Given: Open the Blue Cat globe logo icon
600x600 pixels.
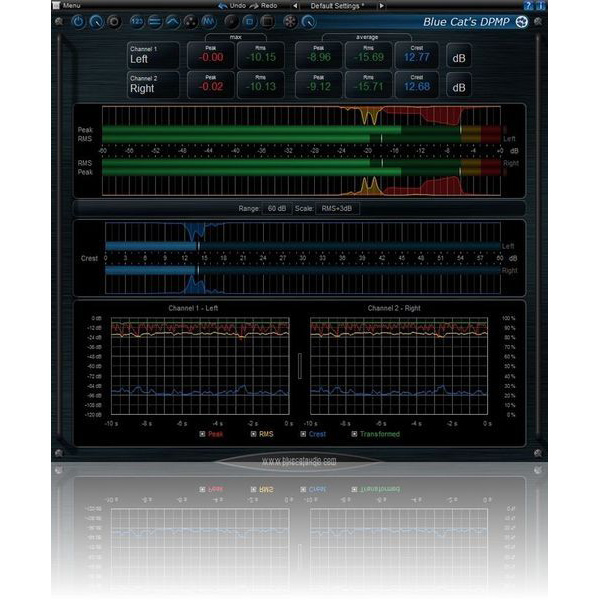Looking at the screenshot, I should tap(522, 22).
